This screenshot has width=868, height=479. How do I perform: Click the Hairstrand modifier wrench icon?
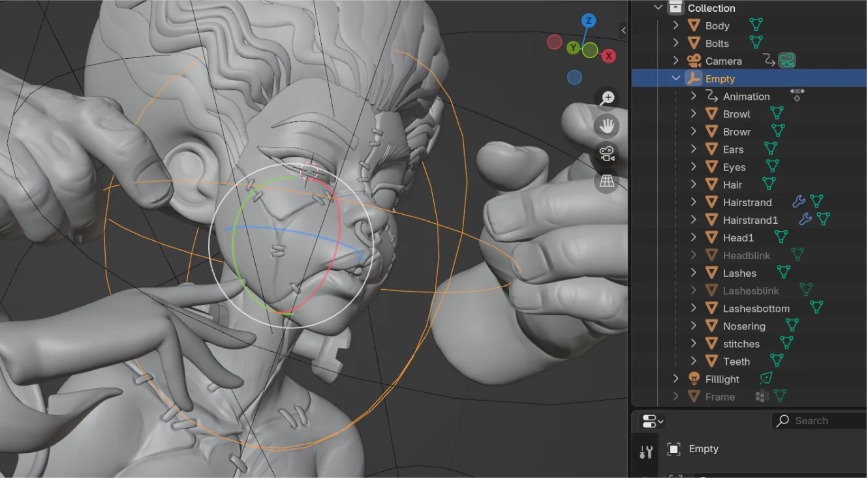click(799, 202)
